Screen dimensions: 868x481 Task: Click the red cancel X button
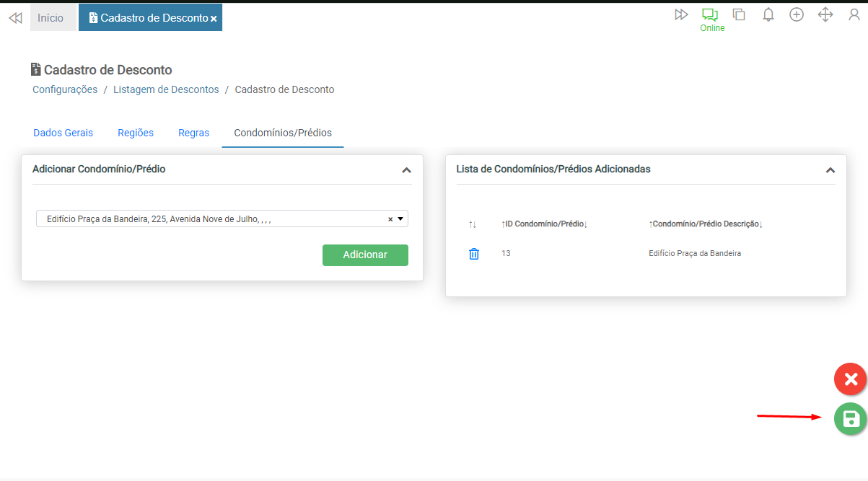(x=851, y=379)
